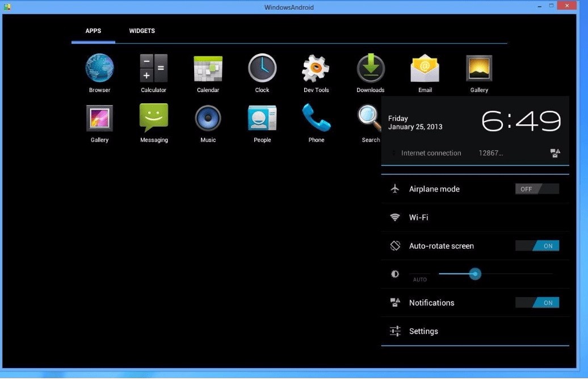
Task: Launch the Phone app
Action: click(316, 118)
